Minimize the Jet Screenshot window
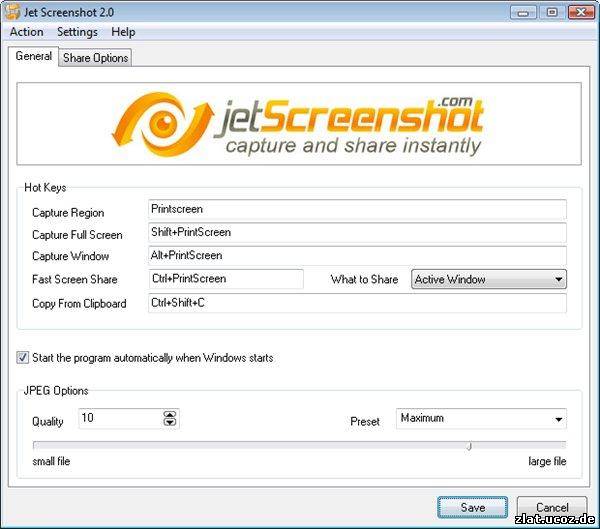 [x=523, y=12]
